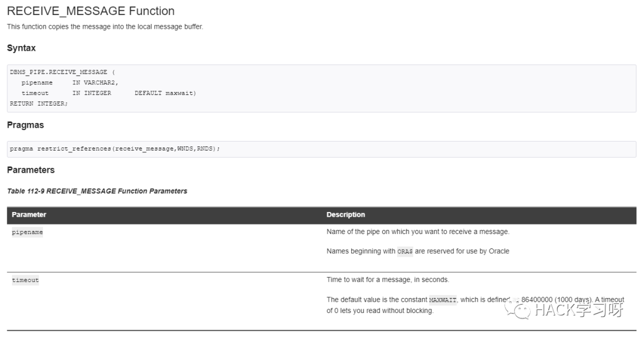644x338 pixels.
Task: Click the RECEIVE_MESSAGE Function page title
Action: (91, 11)
